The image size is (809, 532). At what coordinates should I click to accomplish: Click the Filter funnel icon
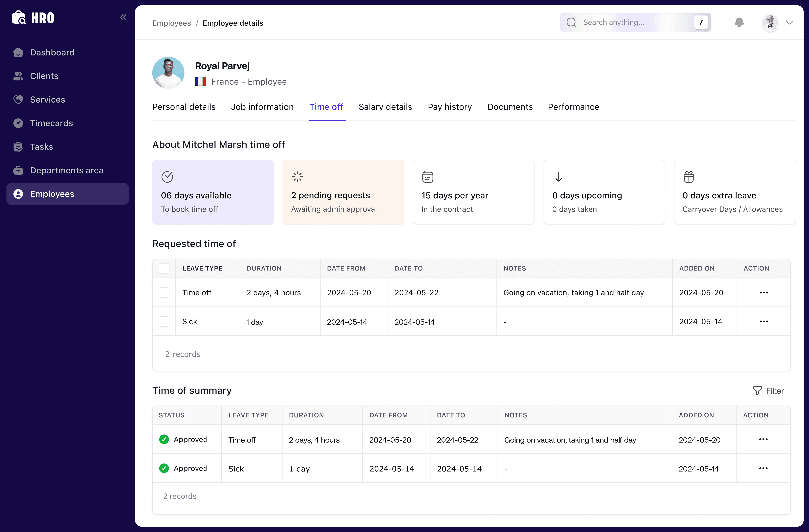(x=757, y=391)
